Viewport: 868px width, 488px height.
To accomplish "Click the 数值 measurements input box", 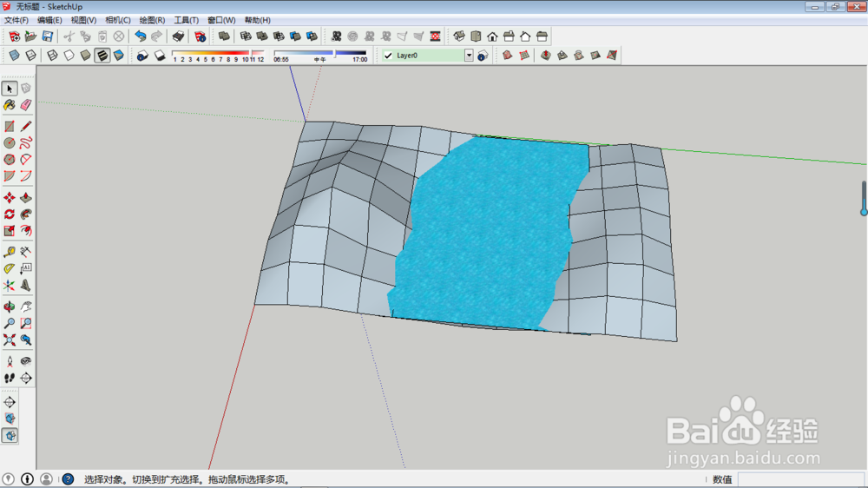I will click(800, 479).
